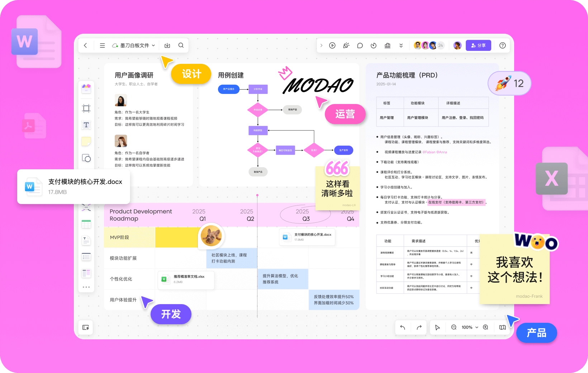Expand more tools double-chevron

401,46
